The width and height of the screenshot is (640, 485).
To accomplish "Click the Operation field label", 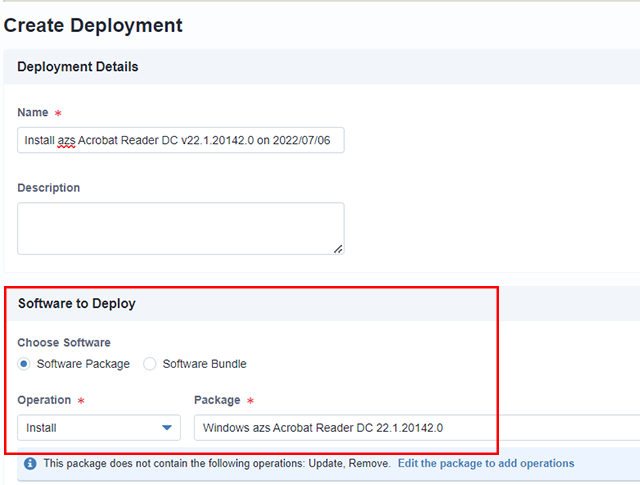I will (44, 400).
